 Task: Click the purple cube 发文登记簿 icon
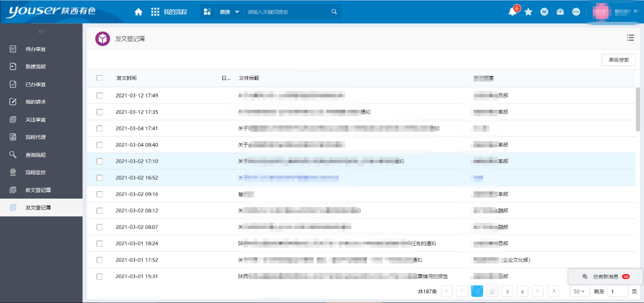103,39
